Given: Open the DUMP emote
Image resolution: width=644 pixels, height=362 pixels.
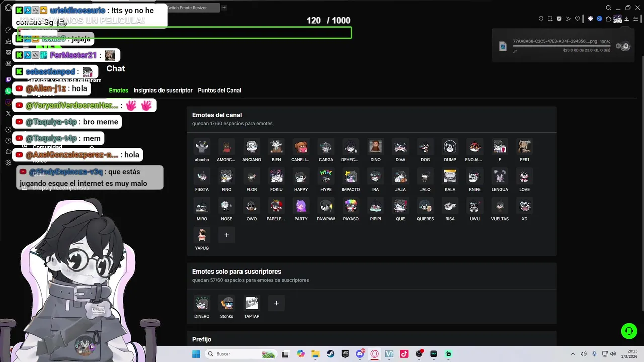Looking at the screenshot, I should tap(450, 147).
